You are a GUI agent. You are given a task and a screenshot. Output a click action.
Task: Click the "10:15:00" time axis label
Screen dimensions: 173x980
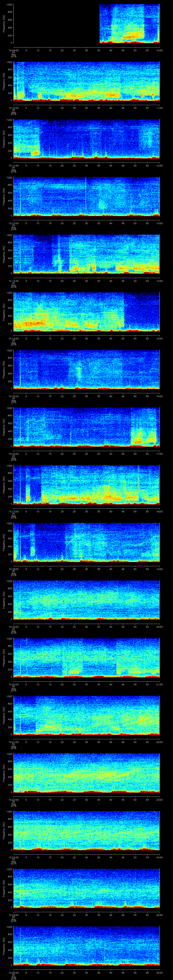14,396
